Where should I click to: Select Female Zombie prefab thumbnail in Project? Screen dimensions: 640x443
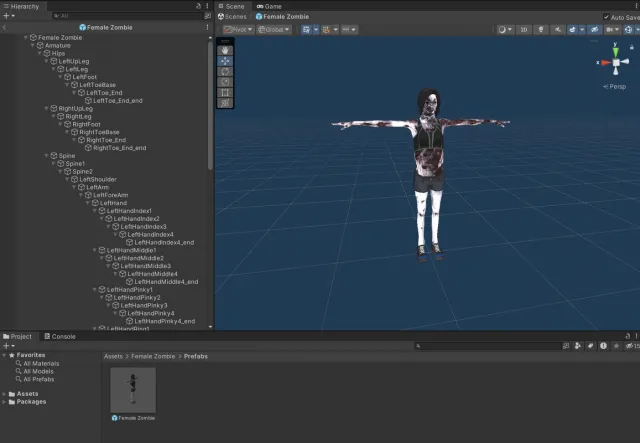133,390
